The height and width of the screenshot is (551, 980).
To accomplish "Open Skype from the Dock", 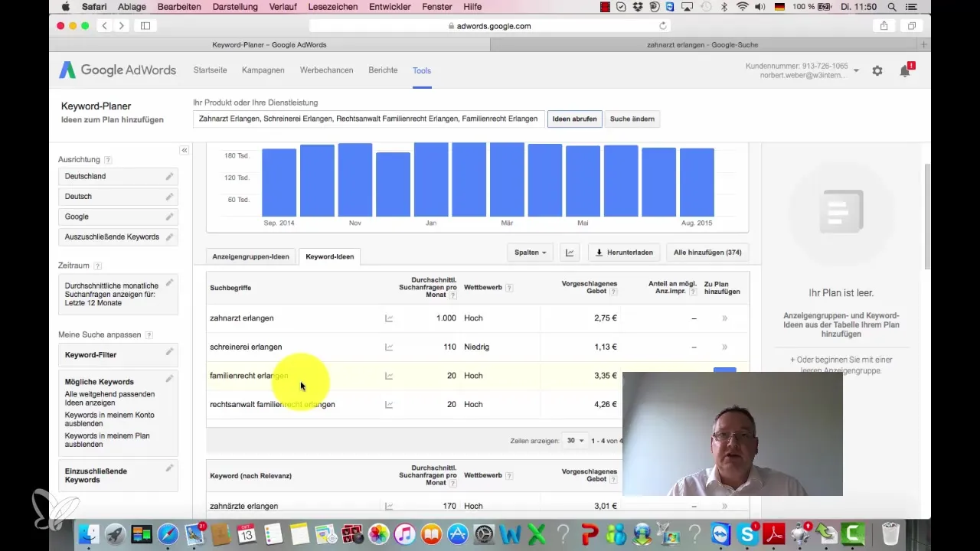I will click(746, 533).
